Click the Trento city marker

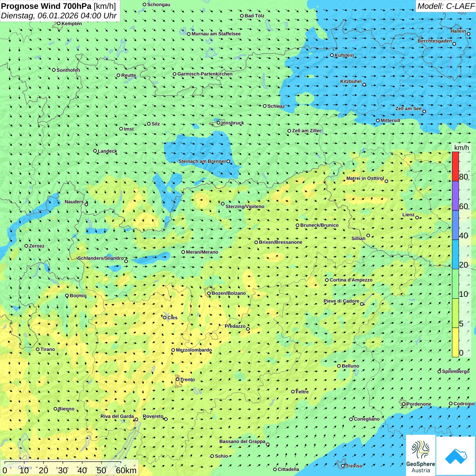click(177, 379)
